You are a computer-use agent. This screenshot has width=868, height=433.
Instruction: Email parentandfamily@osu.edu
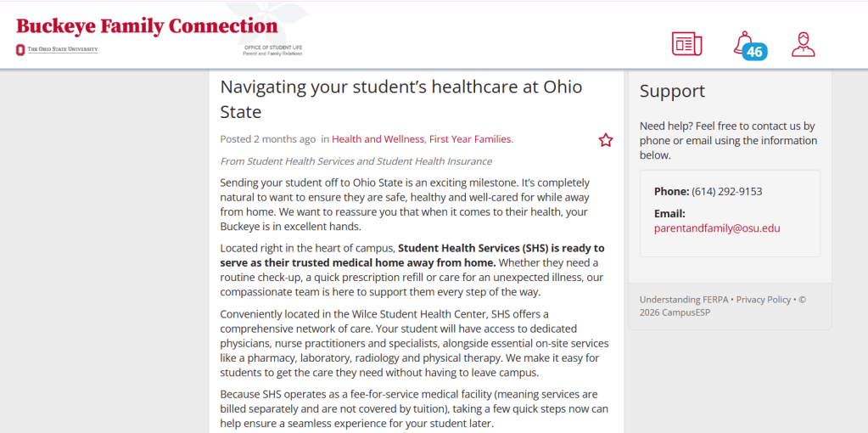pos(717,228)
